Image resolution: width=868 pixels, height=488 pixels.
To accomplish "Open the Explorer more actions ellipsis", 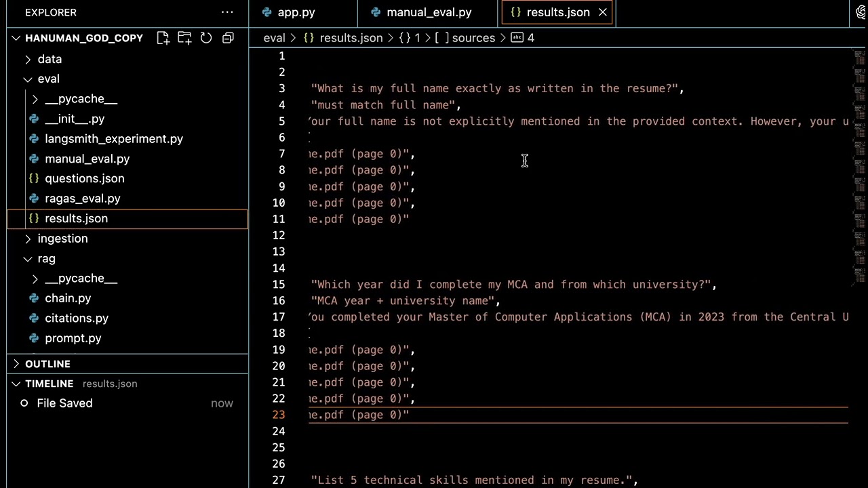I will coord(227,12).
